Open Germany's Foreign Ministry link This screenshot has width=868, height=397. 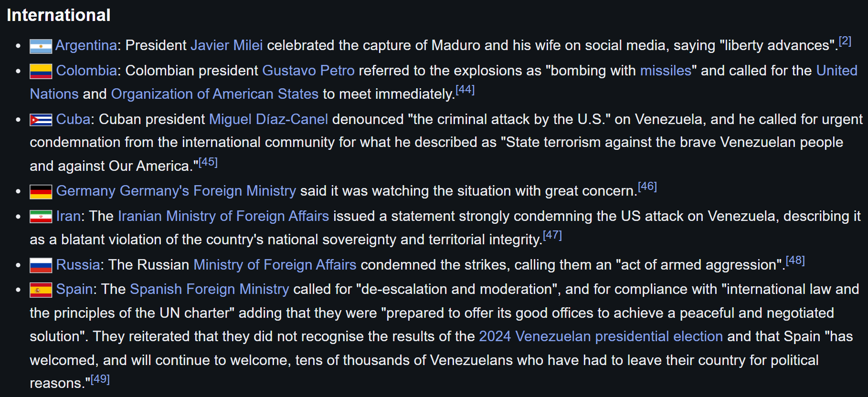click(208, 191)
